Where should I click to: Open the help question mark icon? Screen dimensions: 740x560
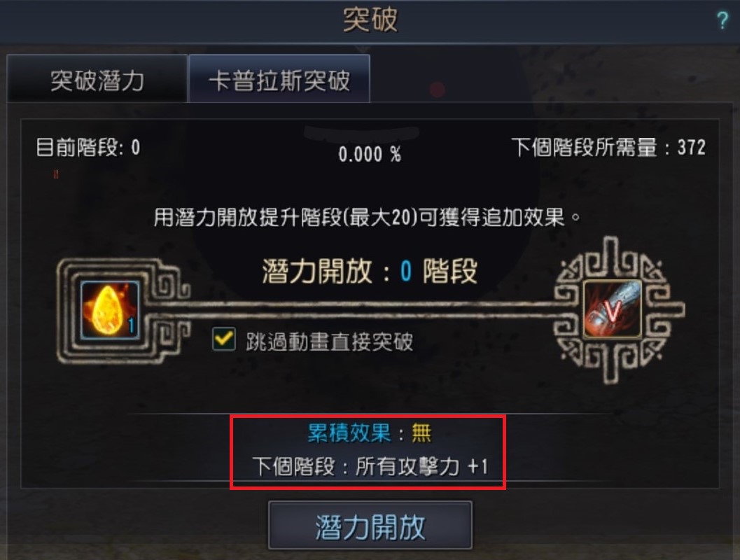[x=722, y=20]
